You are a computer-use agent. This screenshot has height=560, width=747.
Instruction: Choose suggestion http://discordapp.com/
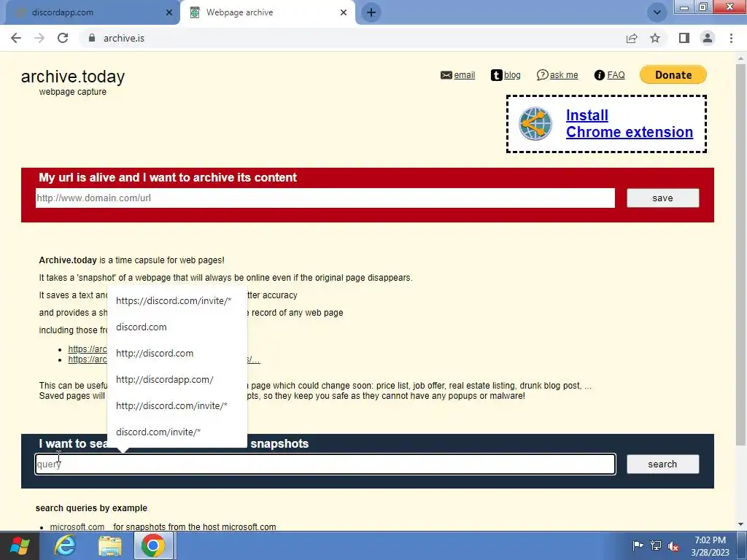tap(177, 379)
